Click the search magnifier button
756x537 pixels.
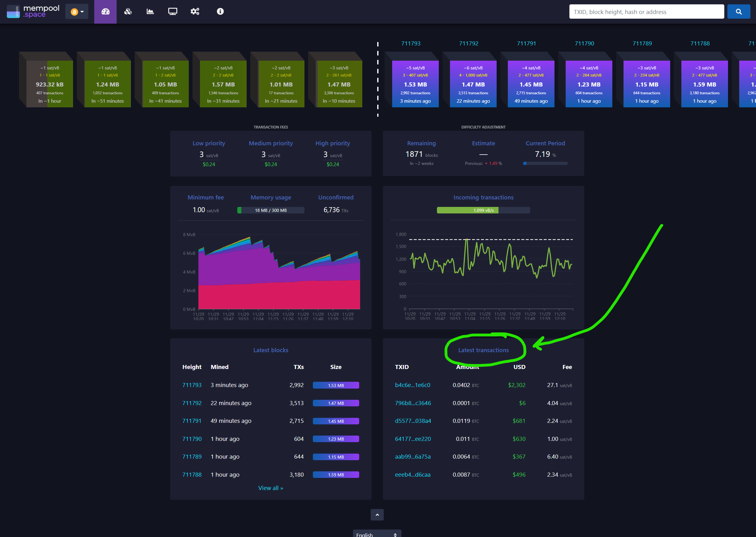coord(739,11)
